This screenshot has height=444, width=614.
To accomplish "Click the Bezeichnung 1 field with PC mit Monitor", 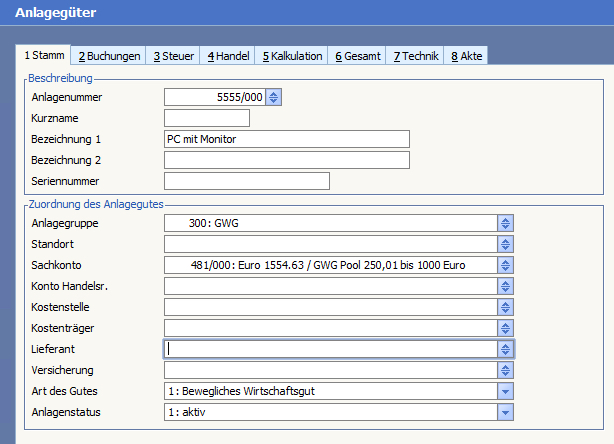I will 287,139.
